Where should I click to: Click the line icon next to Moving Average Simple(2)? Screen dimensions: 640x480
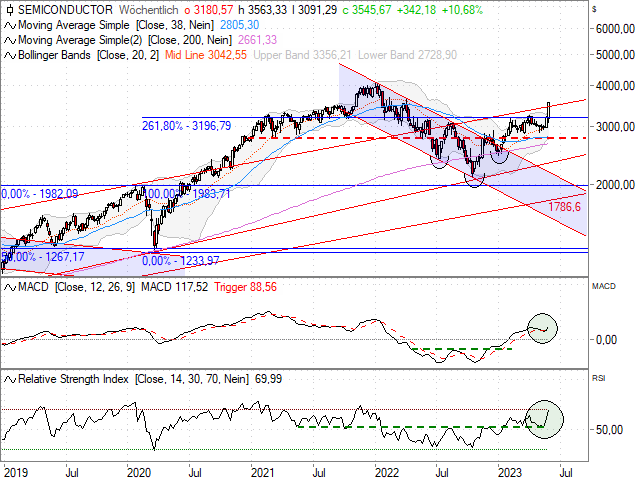[10, 41]
